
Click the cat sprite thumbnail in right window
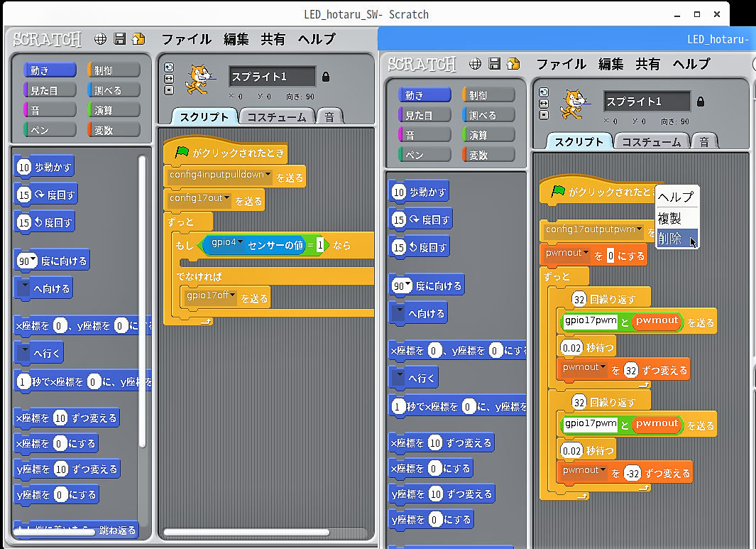[574, 104]
